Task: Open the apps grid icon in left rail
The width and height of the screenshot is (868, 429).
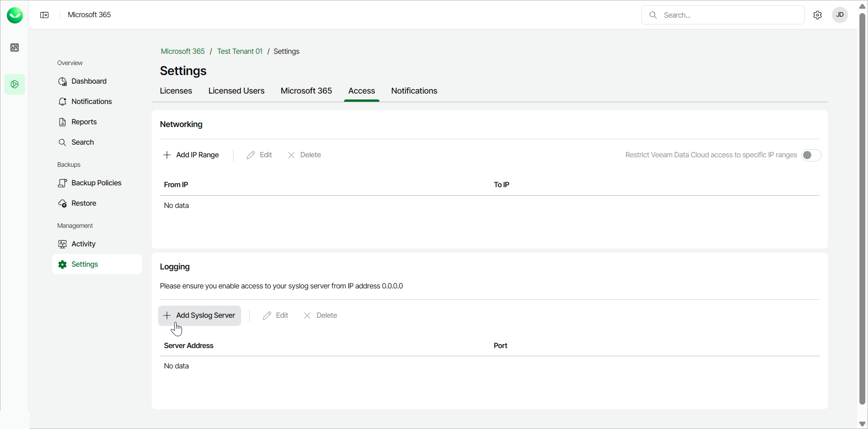Action: (14, 47)
